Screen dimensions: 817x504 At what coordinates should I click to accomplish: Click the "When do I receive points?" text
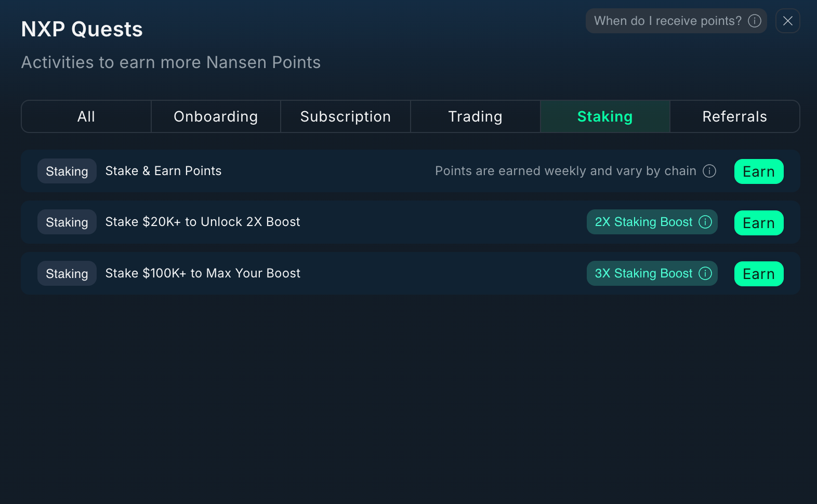click(667, 21)
